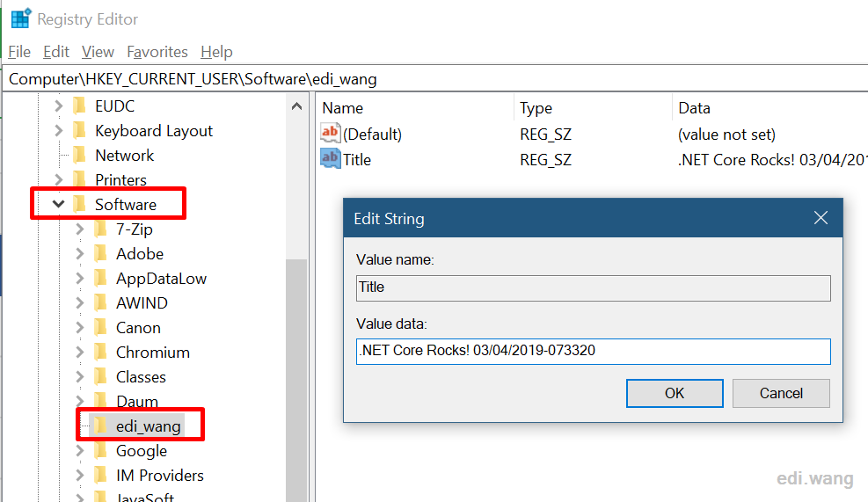868x502 pixels.
Task: Expand the Google key chevron
Action: tap(80, 450)
